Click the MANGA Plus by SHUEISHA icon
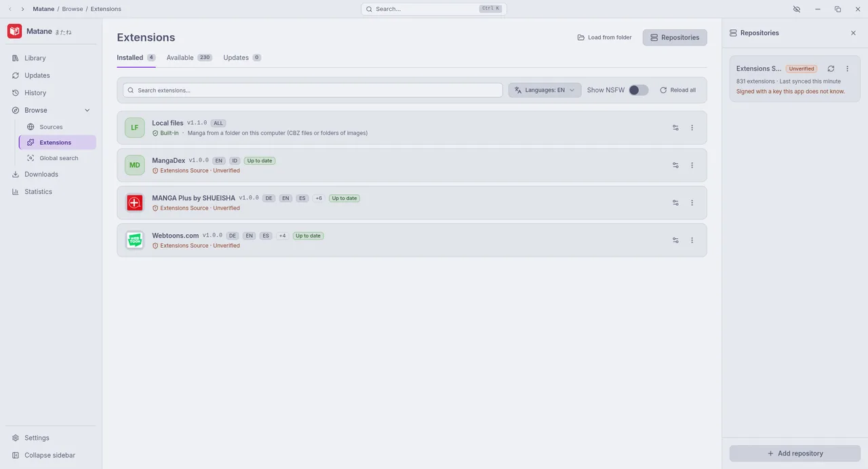The width and height of the screenshot is (868, 469). [134, 203]
